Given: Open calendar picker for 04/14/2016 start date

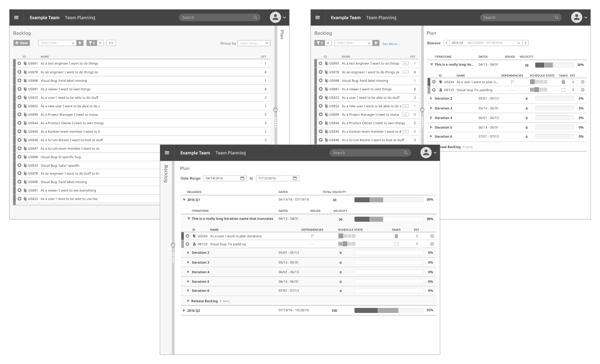Looking at the screenshot, I should (x=242, y=178).
